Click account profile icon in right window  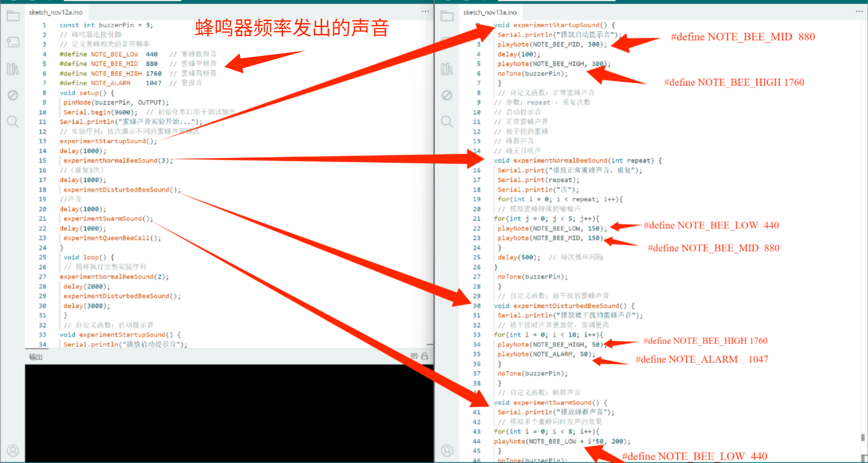[x=447, y=451]
